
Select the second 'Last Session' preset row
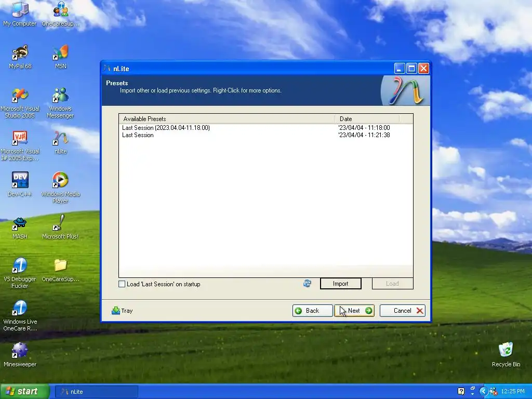(265, 135)
